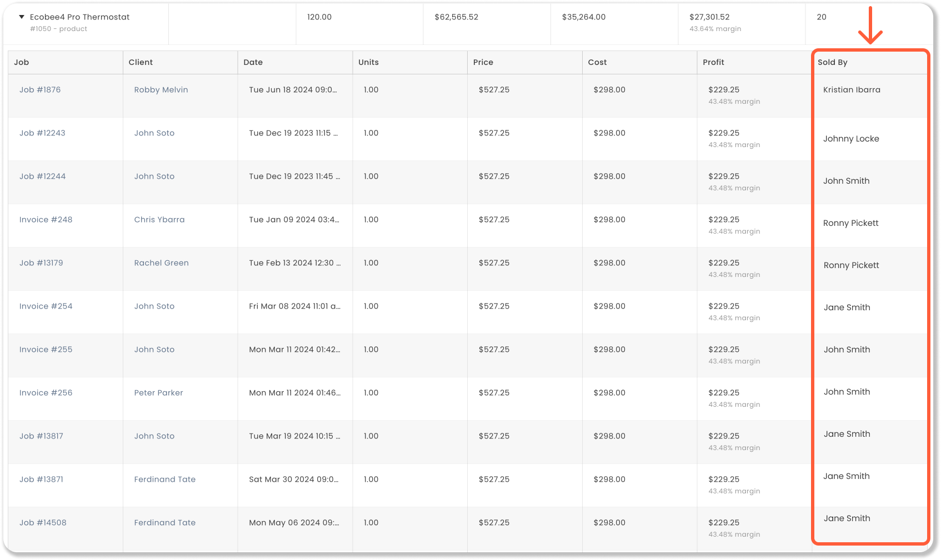This screenshot has height=560, width=941.
Task: Open Job #12244 link
Action: point(42,176)
